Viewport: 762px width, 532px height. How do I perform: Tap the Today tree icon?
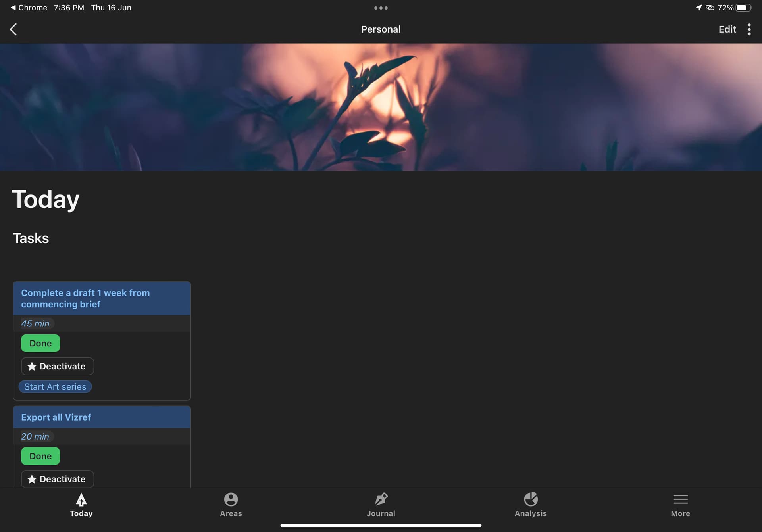(x=81, y=500)
